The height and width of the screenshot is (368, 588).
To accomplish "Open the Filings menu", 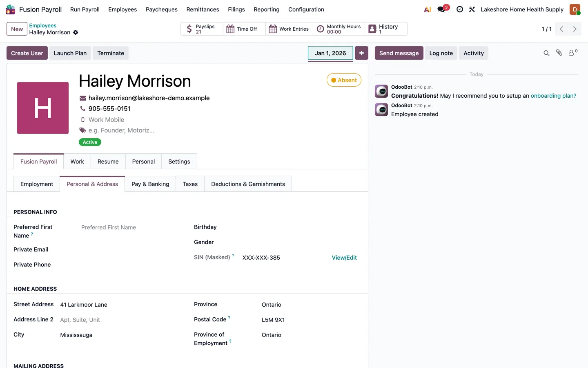I will pos(236,9).
